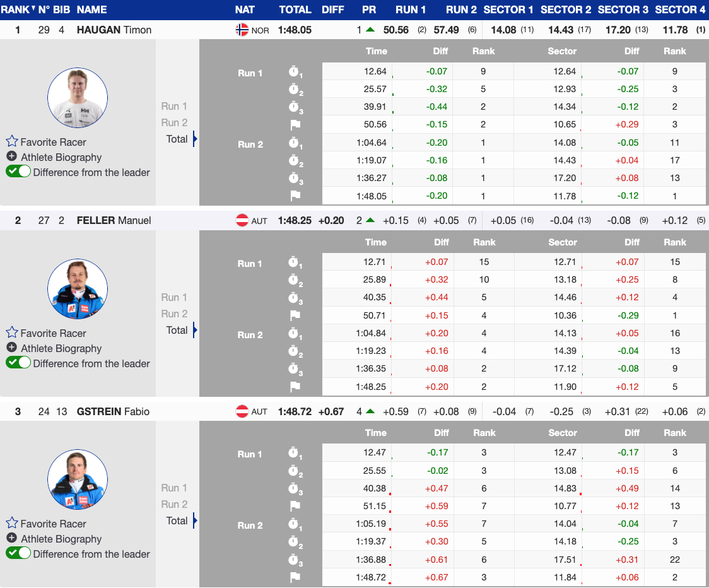
Task: Sort table by TOTAL column header
Action: [x=295, y=9]
